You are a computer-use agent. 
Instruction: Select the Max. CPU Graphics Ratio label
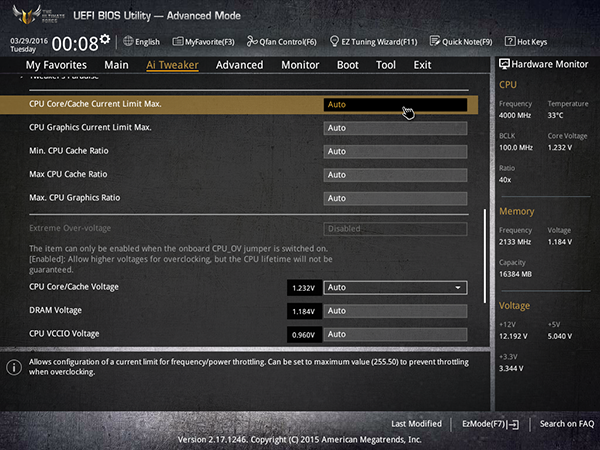point(75,197)
